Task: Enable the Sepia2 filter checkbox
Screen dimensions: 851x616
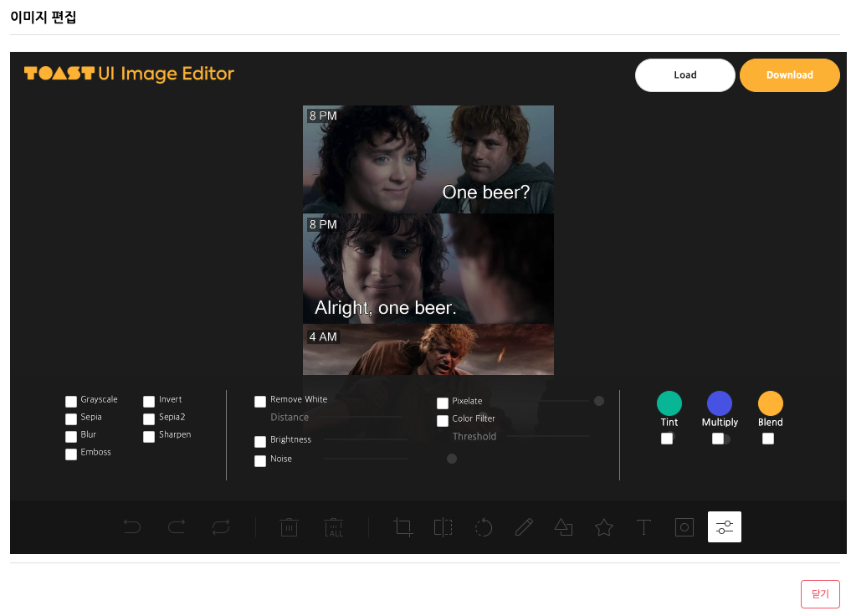Action: point(149,419)
